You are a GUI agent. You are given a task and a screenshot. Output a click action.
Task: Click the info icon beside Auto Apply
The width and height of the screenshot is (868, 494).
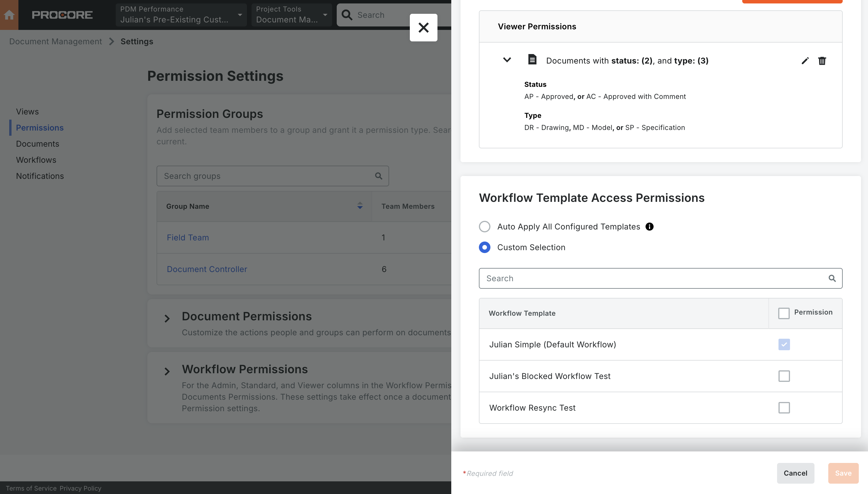pyautogui.click(x=649, y=227)
